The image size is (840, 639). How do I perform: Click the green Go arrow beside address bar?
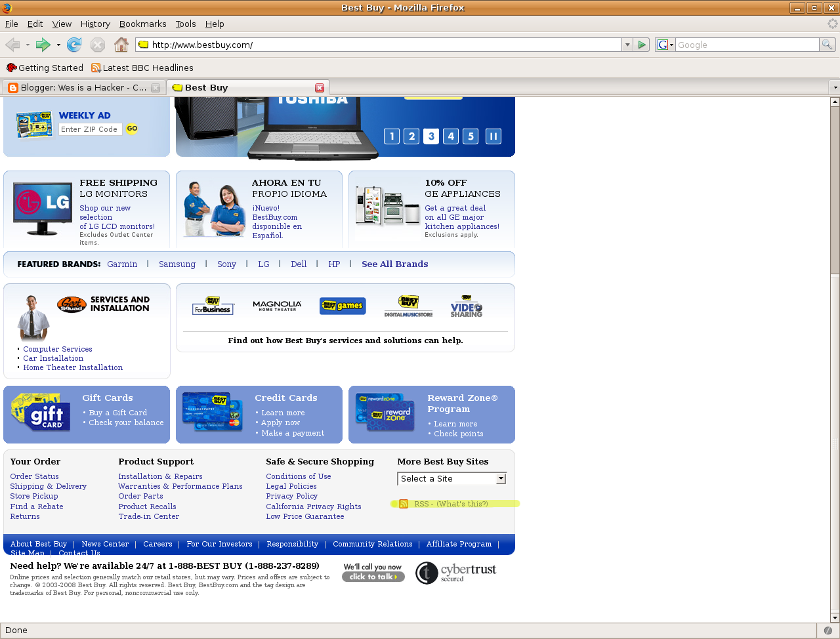642,45
